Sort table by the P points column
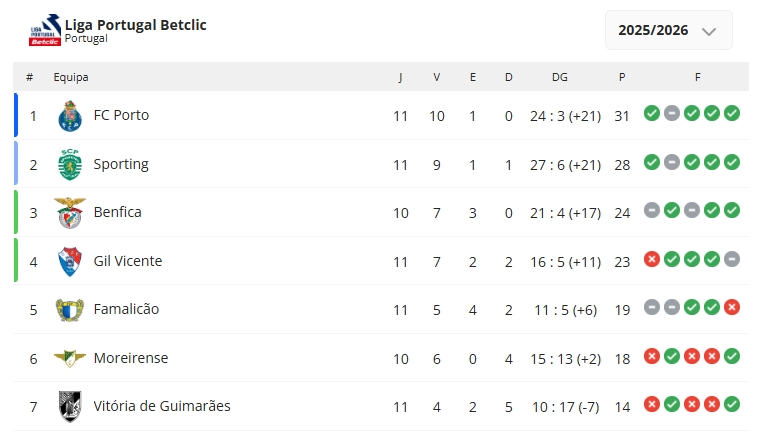Screen dimensions: 757x432 coord(622,77)
